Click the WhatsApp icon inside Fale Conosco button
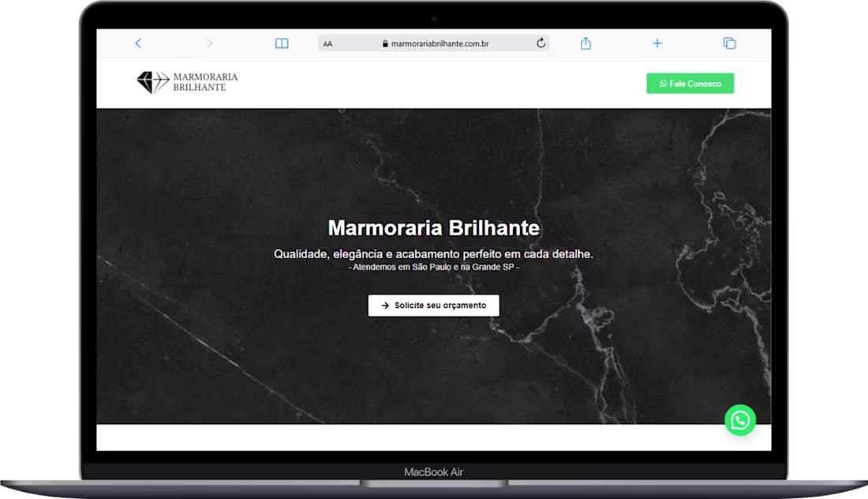 [x=661, y=83]
